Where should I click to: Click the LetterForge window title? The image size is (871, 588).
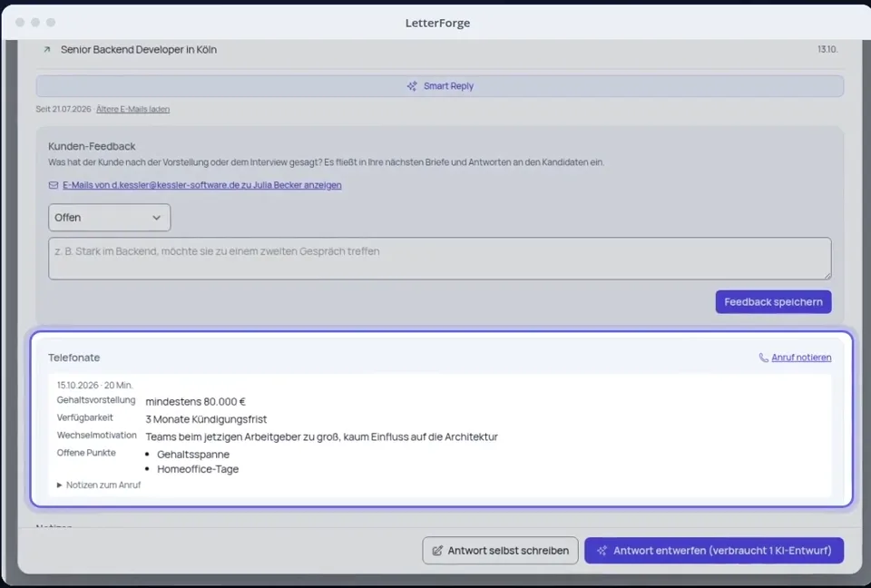pyautogui.click(x=437, y=23)
